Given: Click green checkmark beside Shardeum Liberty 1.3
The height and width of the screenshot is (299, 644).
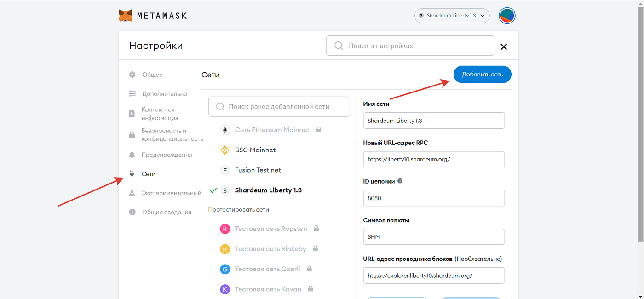Looking at the screenshot, I should [213, 190].
